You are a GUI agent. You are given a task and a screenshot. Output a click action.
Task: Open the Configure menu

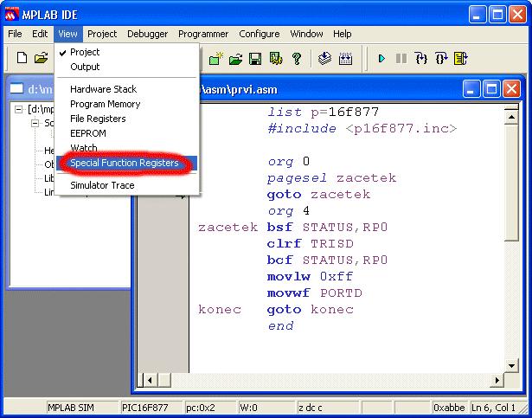[260, 34]
